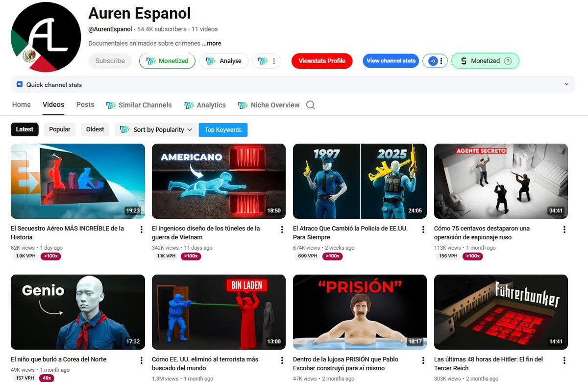Screen dimensions: 588x382
Task: Open the Similar Channels tab
Action: (139, 105)
